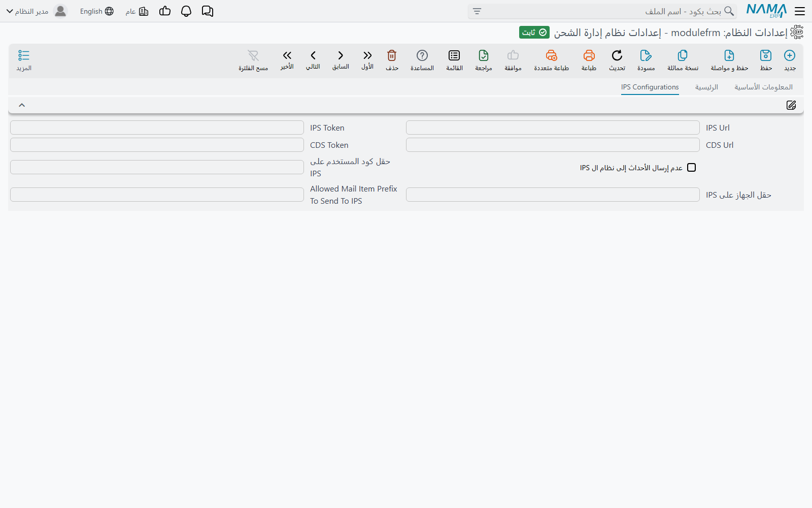Open the hamburger main menu
The width and height of the screenshot is (812, 508).
(x=800, y=11)
